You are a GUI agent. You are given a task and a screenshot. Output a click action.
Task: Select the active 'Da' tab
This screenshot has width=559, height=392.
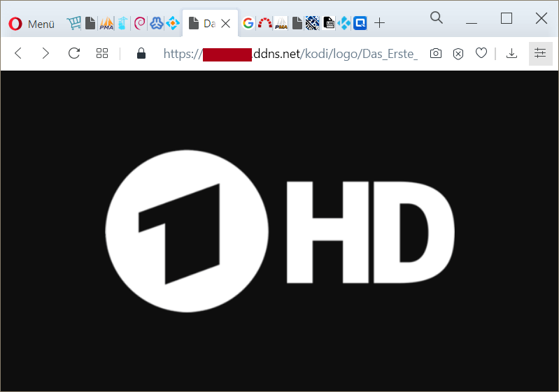coord(210,24)
